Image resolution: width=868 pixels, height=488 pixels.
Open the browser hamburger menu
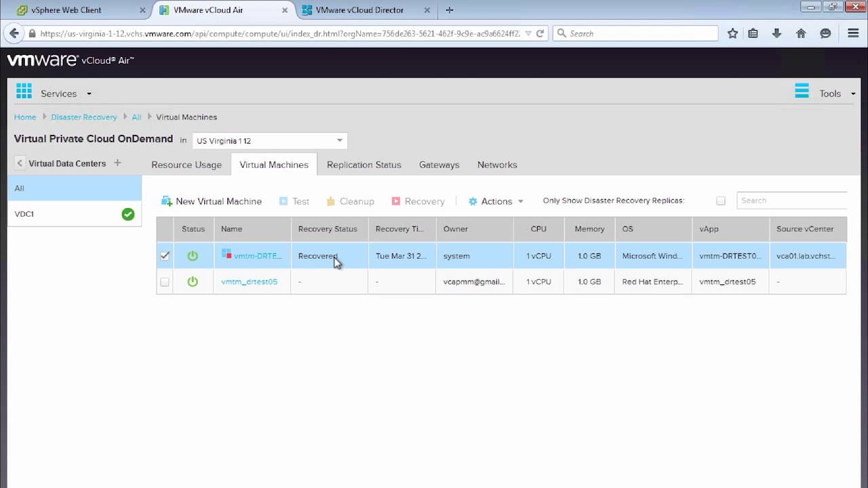pos(853,33)
